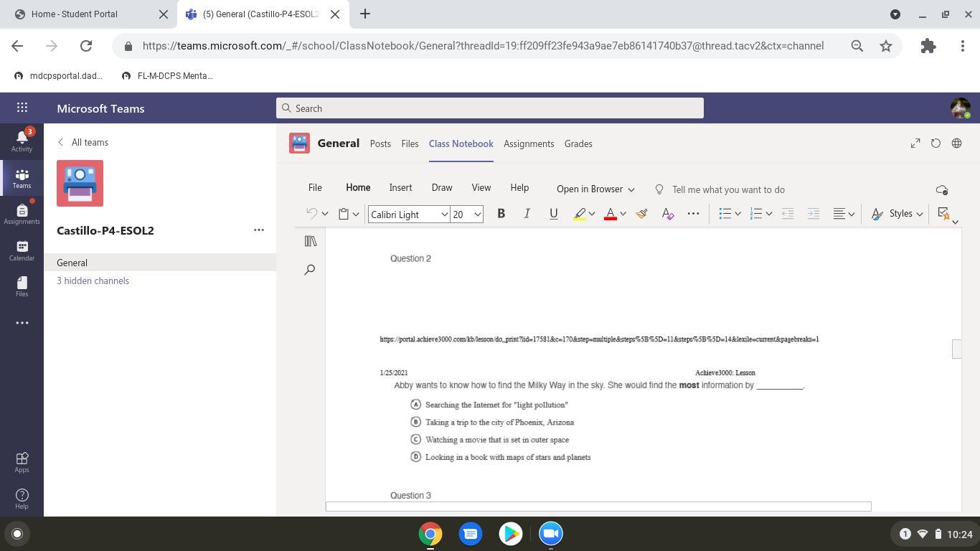This screenshot has width=980, height=551.
Task: Switch to the Insert ribbon tab
Action: tap(400, 188)
